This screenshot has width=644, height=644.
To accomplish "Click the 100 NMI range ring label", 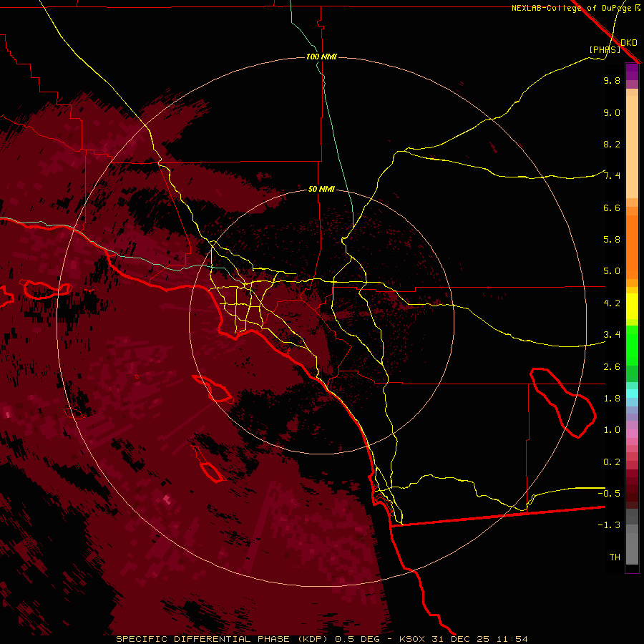I will click(x=321, y=57).
